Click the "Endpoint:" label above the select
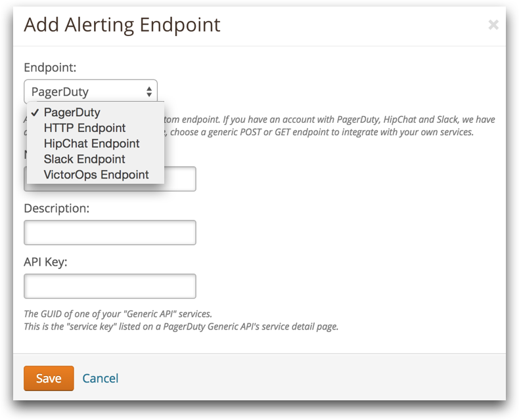The image size is (519, 420). 50,68
